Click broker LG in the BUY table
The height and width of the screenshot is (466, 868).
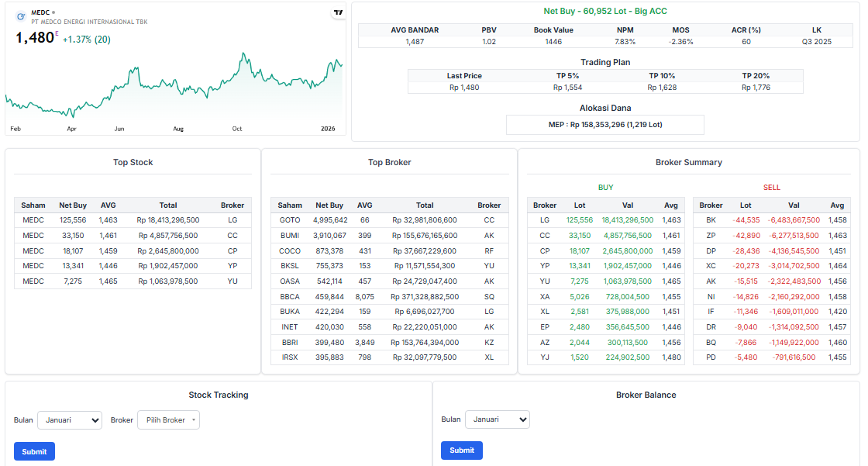(x=544, y=220)
